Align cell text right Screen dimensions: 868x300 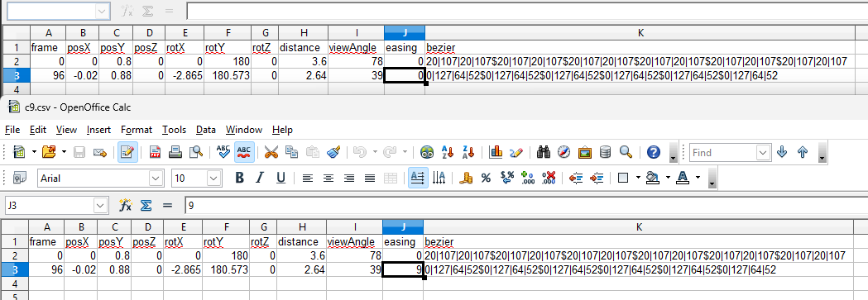[348, 178]
